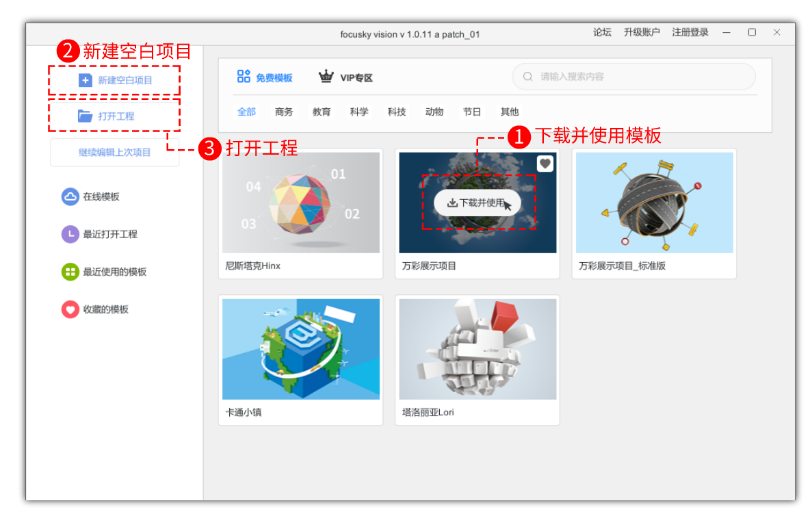Show 科技 category templates
The image size is (812, 516).
tap(397, 112)
